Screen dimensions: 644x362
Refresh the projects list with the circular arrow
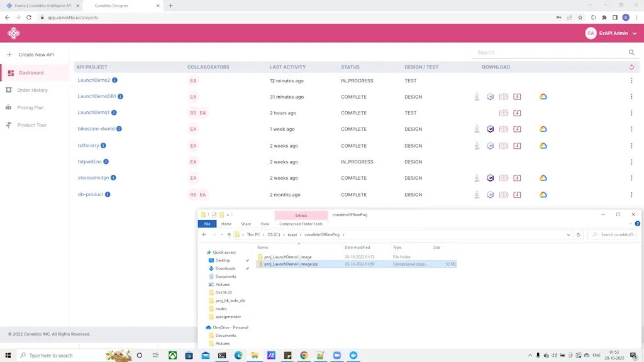tap(631, 67)
